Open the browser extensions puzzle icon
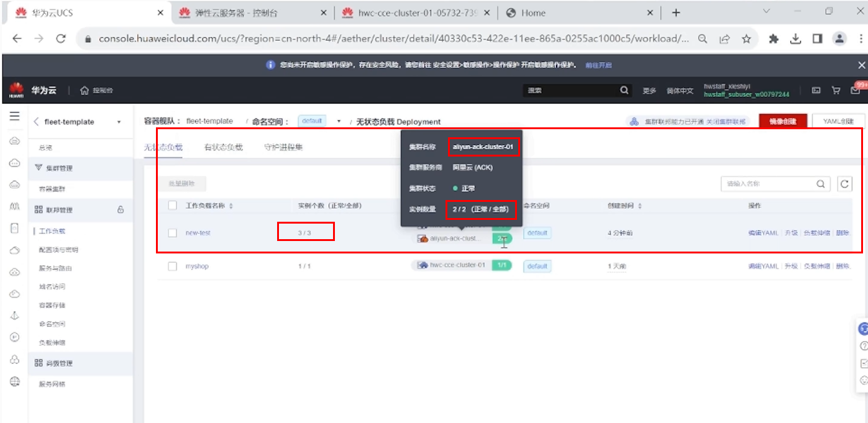This screenshot has height=423, width=868. click(774, 39)
